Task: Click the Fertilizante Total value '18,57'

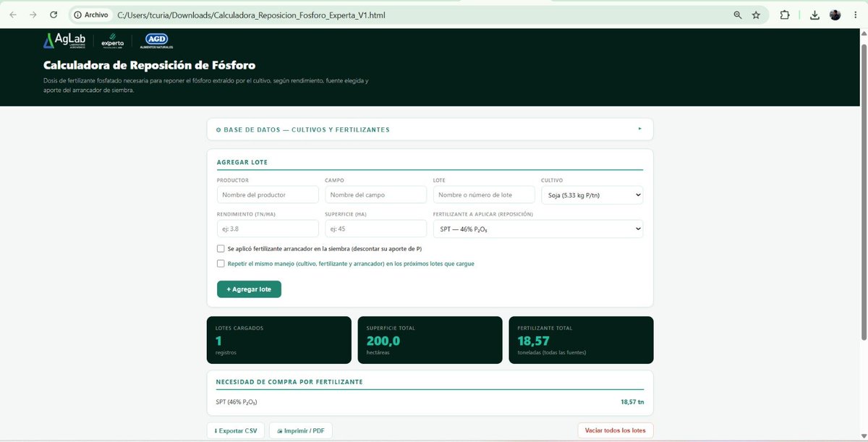Action: click(534, 341)
